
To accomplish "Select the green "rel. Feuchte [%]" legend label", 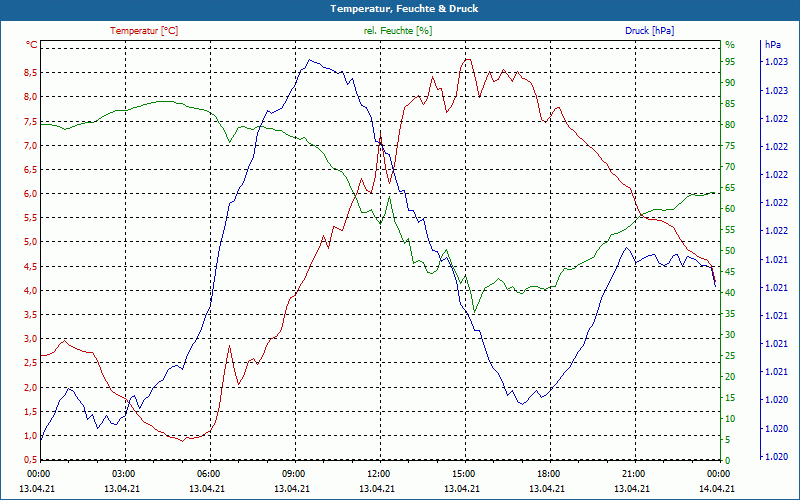I will [398, 31].
